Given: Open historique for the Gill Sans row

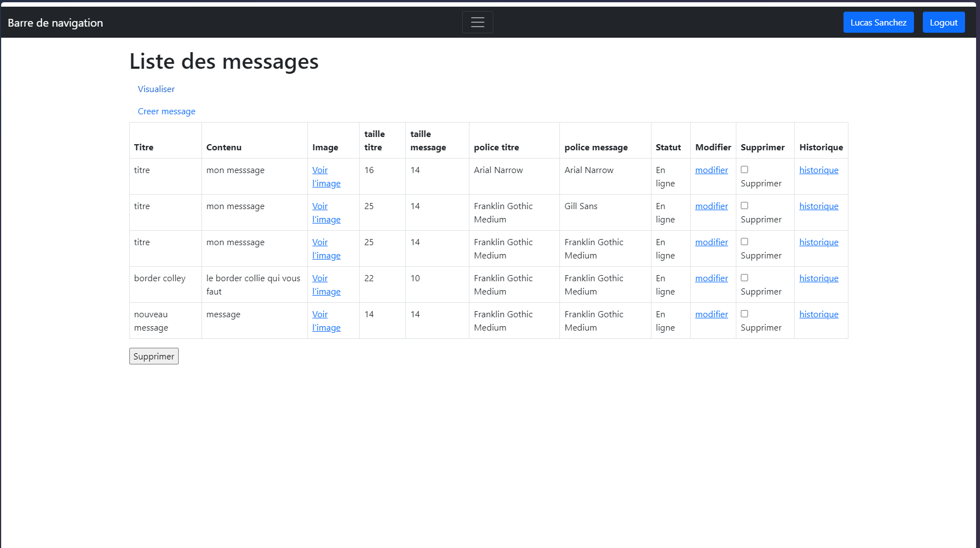Looking at the screenshot, I should [x=818, y=206].
